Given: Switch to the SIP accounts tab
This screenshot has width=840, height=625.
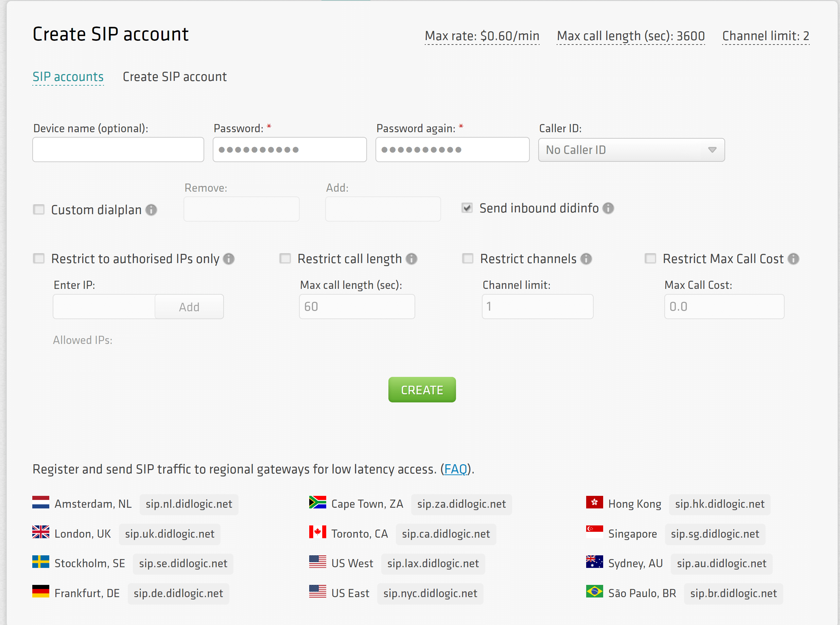Looking at the screenshot, I should click(68, 77).
